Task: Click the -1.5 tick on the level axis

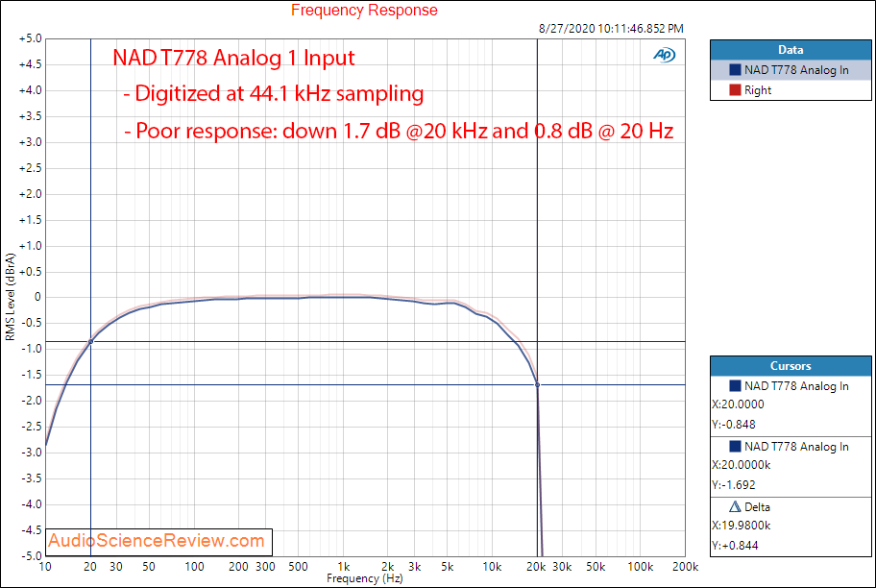Action: [32, 375]
